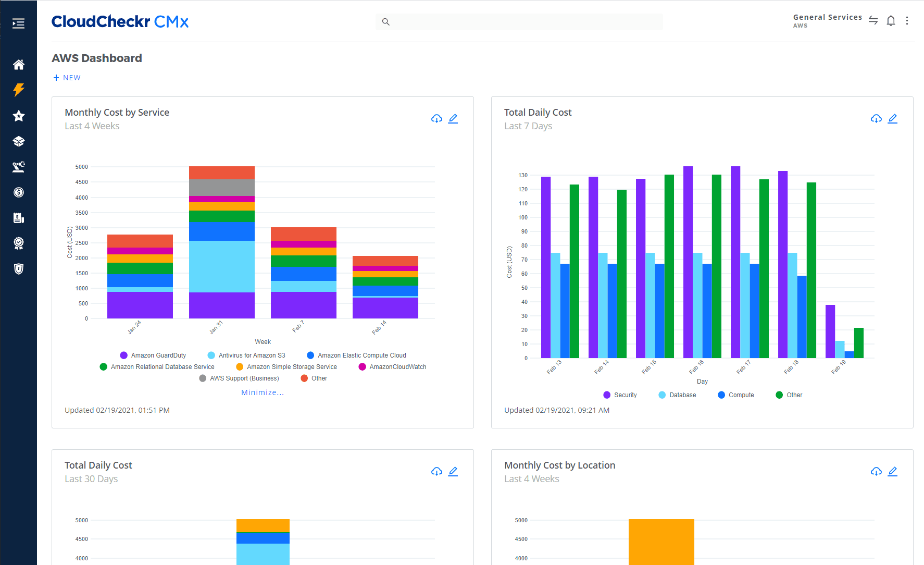Click the 'Last 30 Days' subtitle
The image size is (924, 565).
pyautogui.click(x=91, y=479)
